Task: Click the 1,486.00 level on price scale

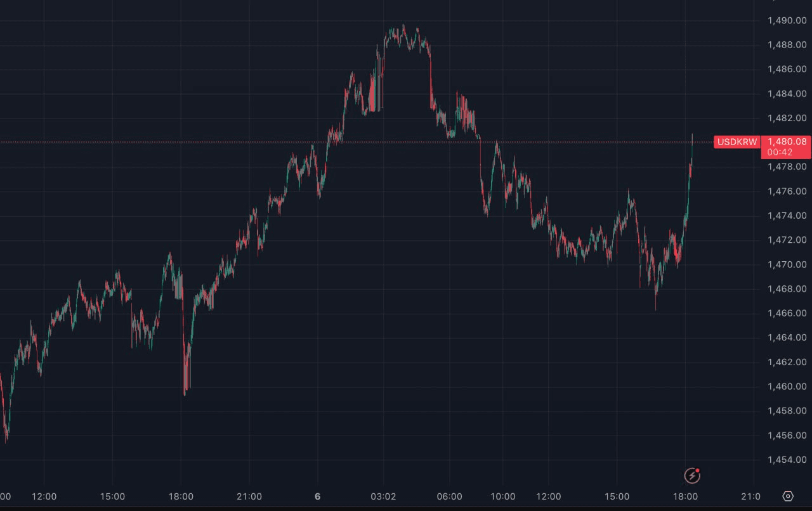Action: 787,69
